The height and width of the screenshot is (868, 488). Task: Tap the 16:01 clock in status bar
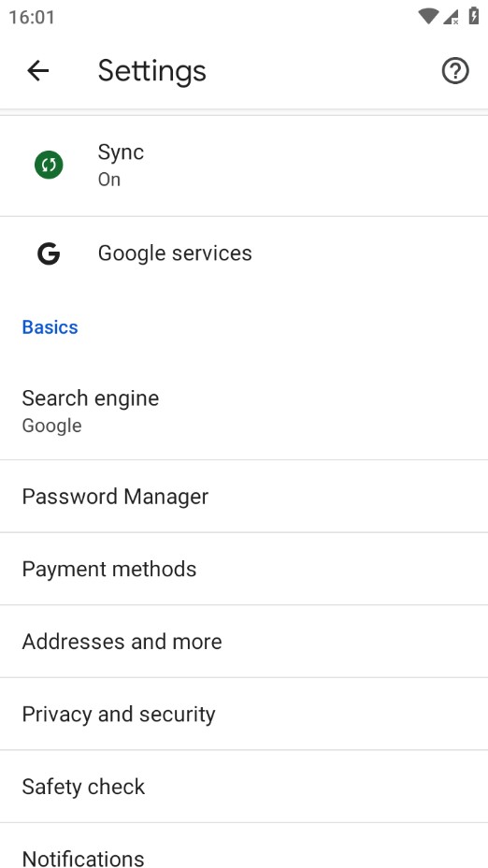32,17
